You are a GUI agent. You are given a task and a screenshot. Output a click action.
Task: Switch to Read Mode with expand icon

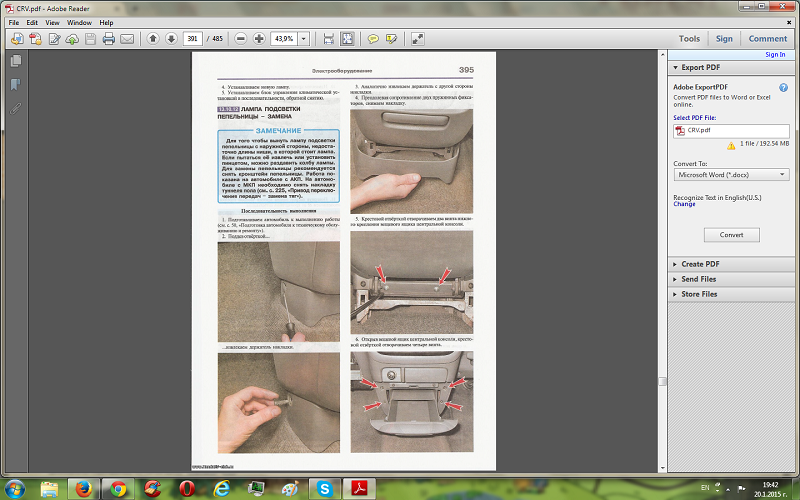[x=417, y=39]
